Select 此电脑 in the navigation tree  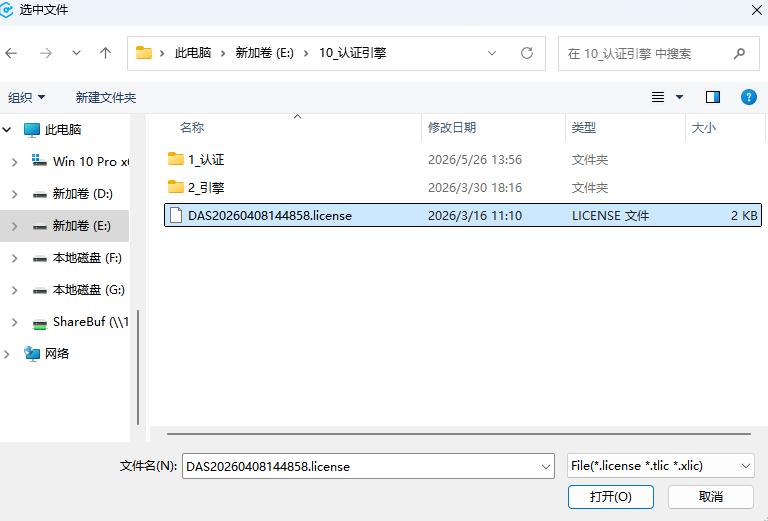(63, 130)
